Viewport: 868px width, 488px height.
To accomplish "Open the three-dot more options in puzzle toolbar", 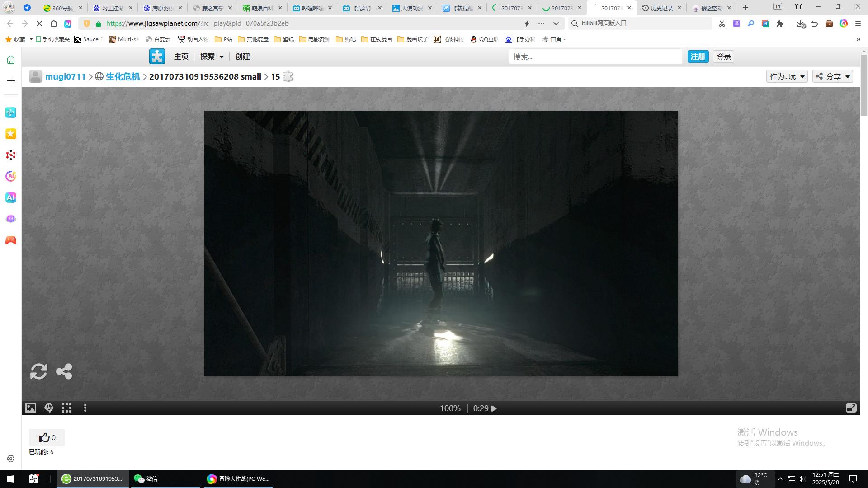I will (x=85, y=408).
